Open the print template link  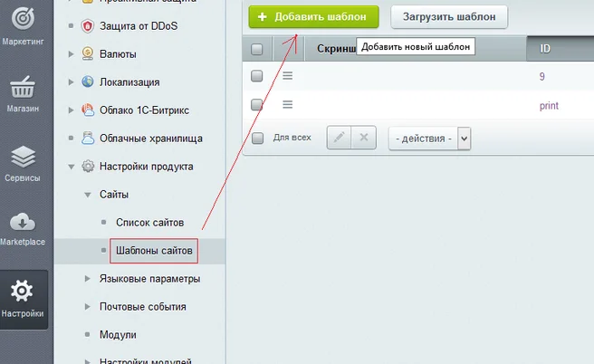click(549, 105)
